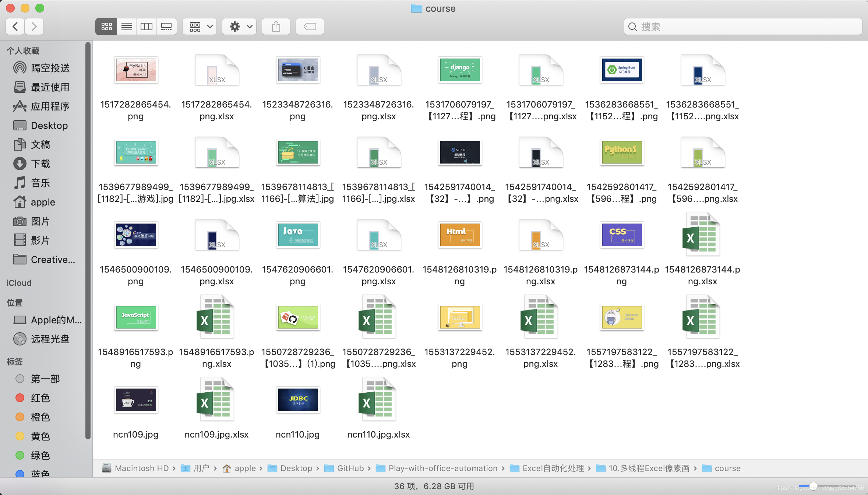Screen dimensions: 868x495
Task: Select the JavaScript course image thumbnail
Action: 136,317
